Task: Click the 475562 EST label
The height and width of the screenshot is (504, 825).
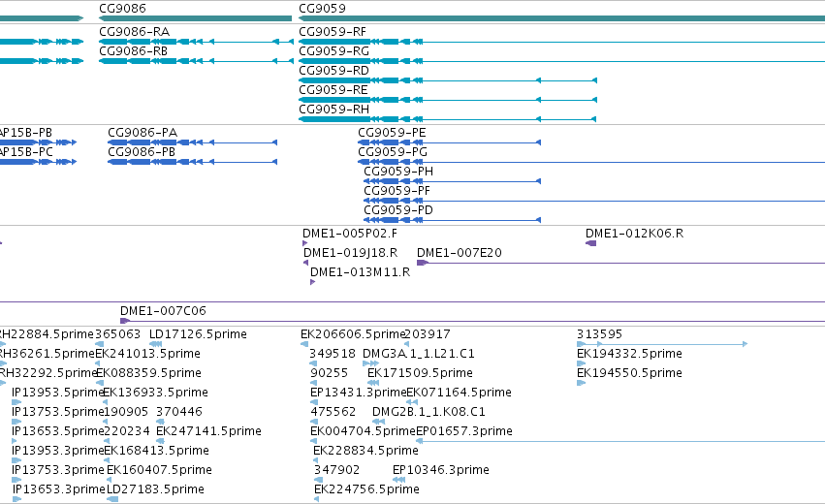Action: click(333, 412)
